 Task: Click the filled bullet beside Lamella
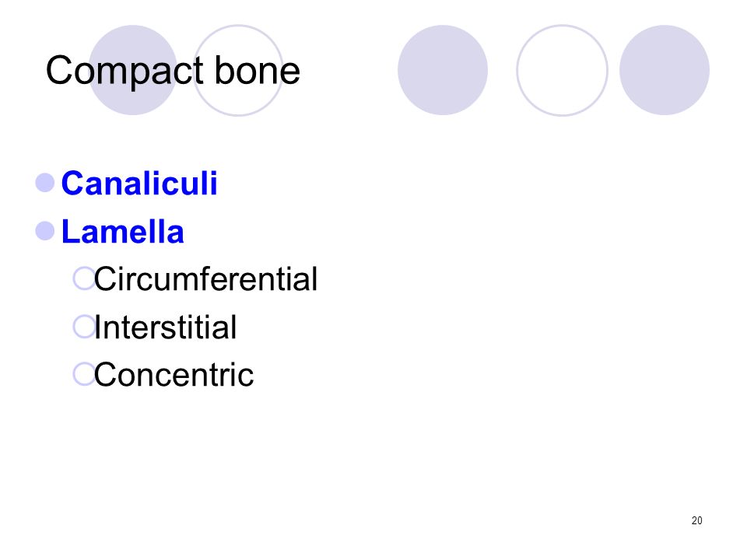pyautogui.click(x=45, y=232)
